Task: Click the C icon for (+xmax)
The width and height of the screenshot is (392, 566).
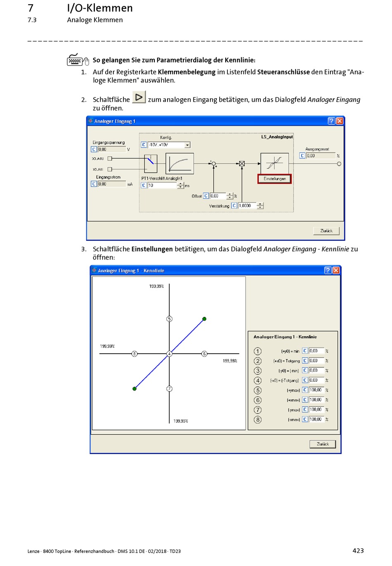Action: (305, 400)
